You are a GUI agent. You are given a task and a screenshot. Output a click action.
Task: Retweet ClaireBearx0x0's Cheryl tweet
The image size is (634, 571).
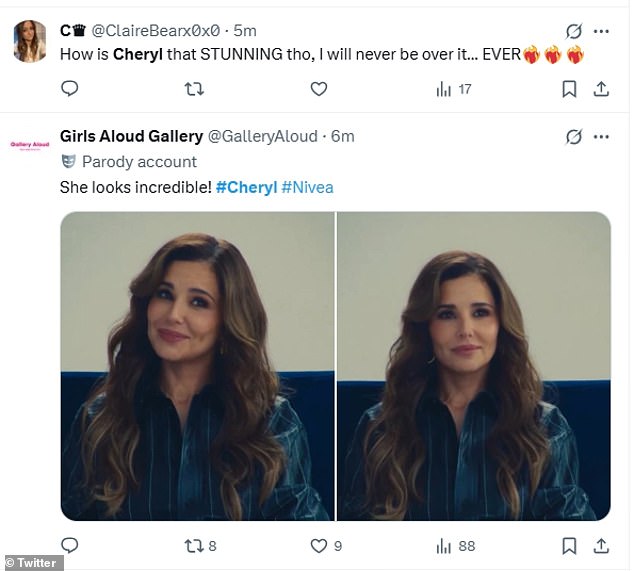pyautogui.click(x=195, y=89)
